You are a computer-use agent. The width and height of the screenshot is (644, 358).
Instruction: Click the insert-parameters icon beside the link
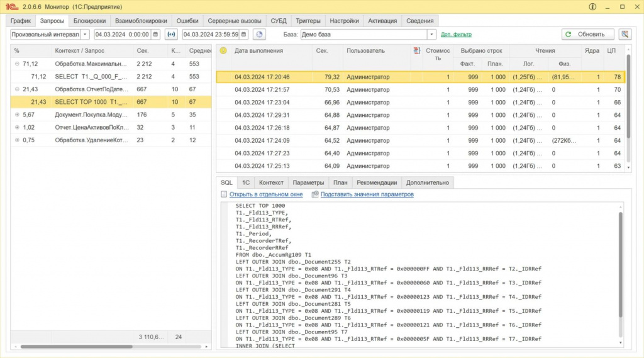click(x=315, y=194)
